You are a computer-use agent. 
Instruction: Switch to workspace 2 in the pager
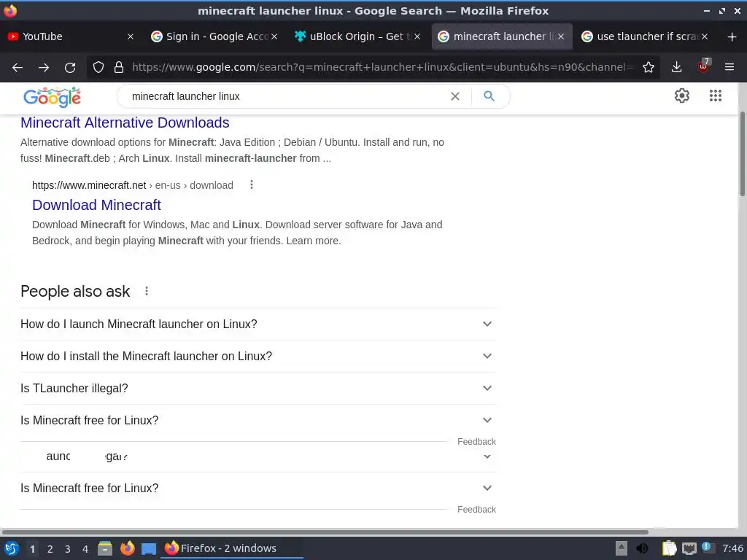click(x=50, y=549)
